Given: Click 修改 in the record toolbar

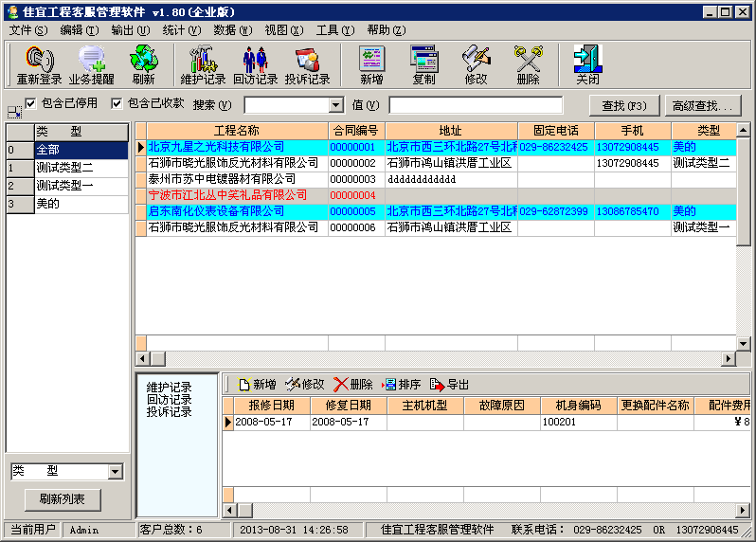Looking at the screenshot, I should point(305,385).
